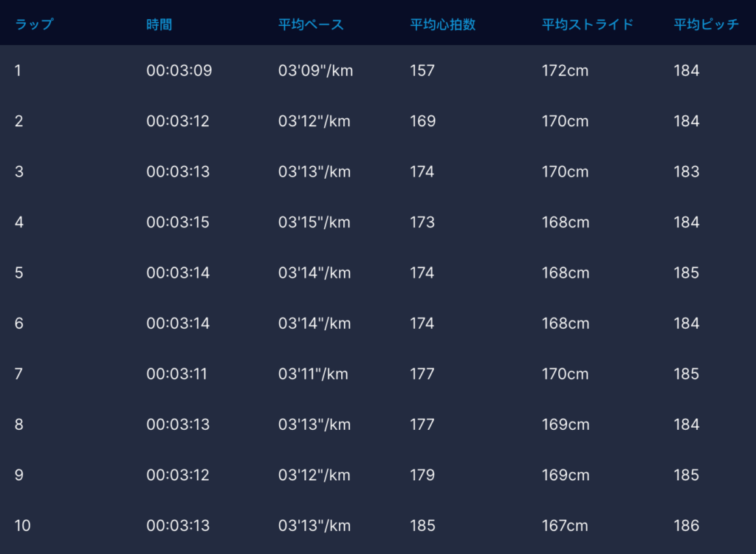756x554 pixels.
Task: Click heart rate 185 in lap 10
Action: click(x=422, y=526)
